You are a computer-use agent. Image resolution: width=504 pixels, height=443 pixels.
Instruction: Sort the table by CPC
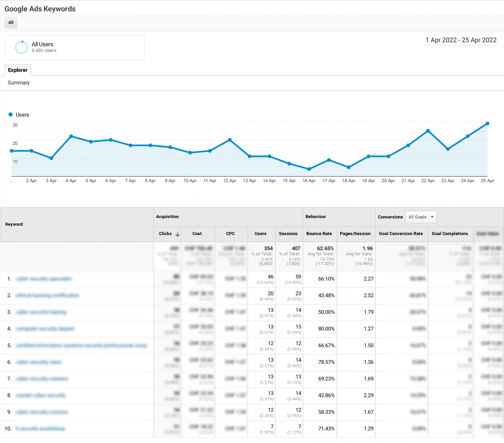(x=230, y=234)
